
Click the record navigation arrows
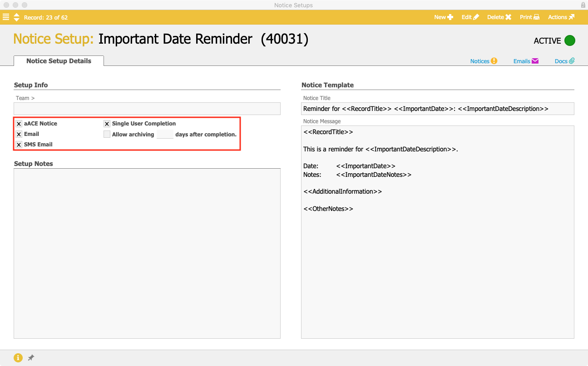(x=17, y=17)
